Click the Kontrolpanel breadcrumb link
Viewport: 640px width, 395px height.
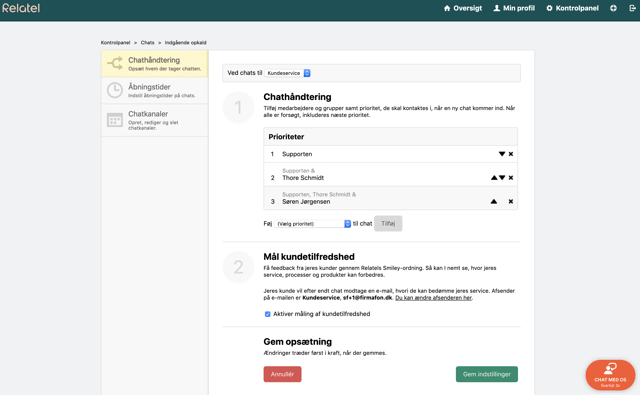pyautogui.click(x=116, y=42)
